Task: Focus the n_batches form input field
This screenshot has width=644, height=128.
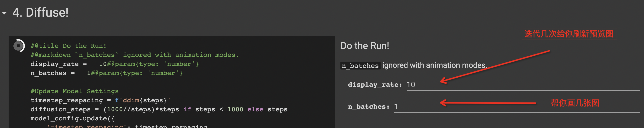Action: [x=516, y=107]
